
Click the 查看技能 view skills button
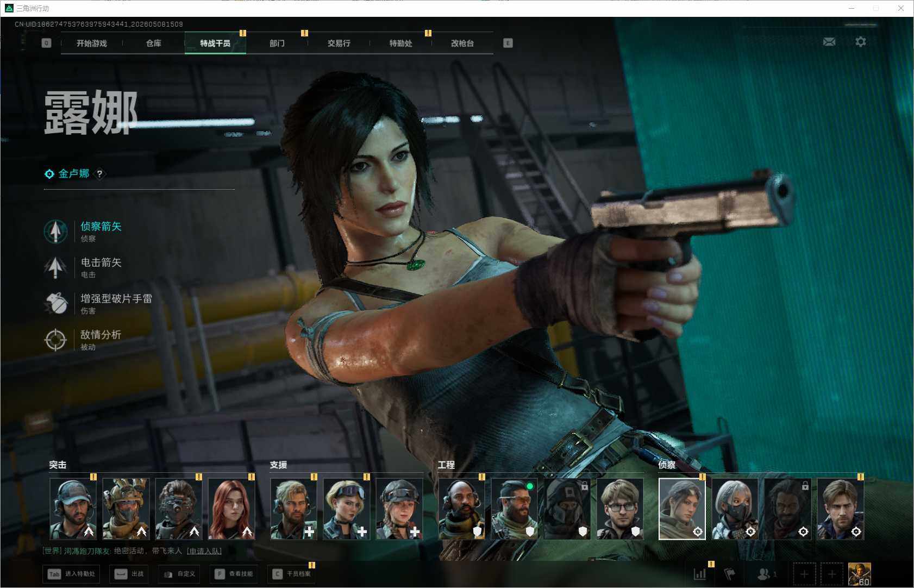click(x=234, y=574)
